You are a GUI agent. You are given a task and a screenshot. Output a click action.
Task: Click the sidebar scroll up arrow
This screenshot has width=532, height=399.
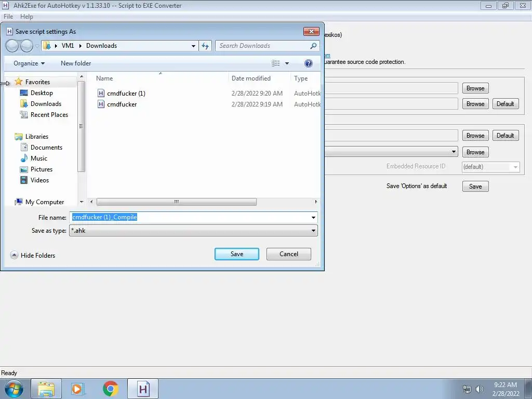82,77
